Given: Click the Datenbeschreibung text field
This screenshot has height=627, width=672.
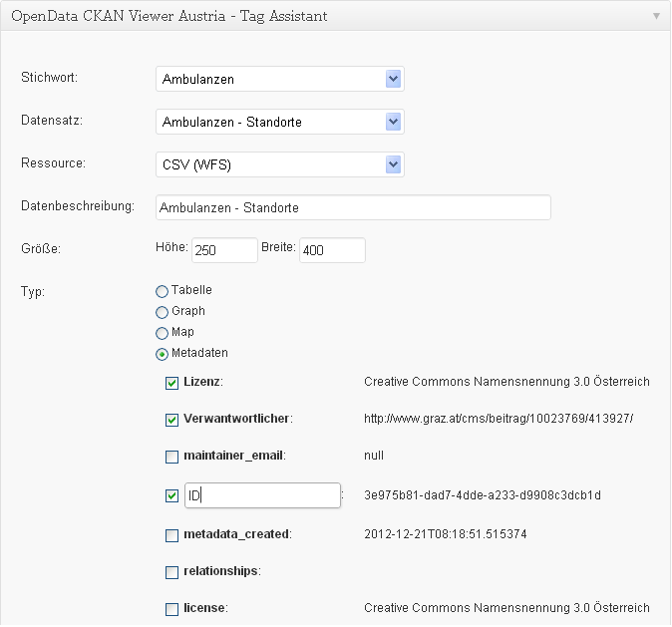Looking at the screenshot, I should pos(353,207).
